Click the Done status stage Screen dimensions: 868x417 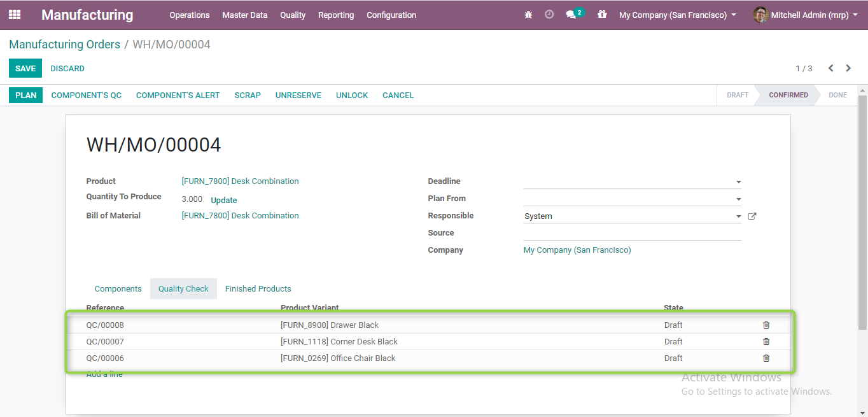click(837, 95)
